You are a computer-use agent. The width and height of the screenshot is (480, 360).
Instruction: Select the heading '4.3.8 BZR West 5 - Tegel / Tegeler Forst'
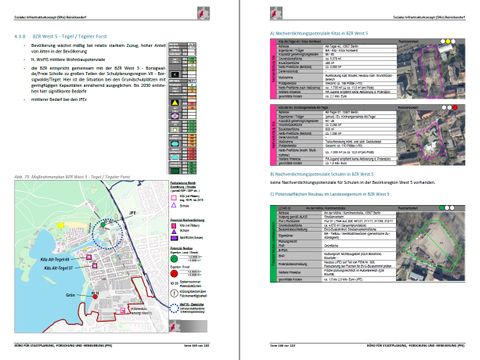click(x=61, y=36)
